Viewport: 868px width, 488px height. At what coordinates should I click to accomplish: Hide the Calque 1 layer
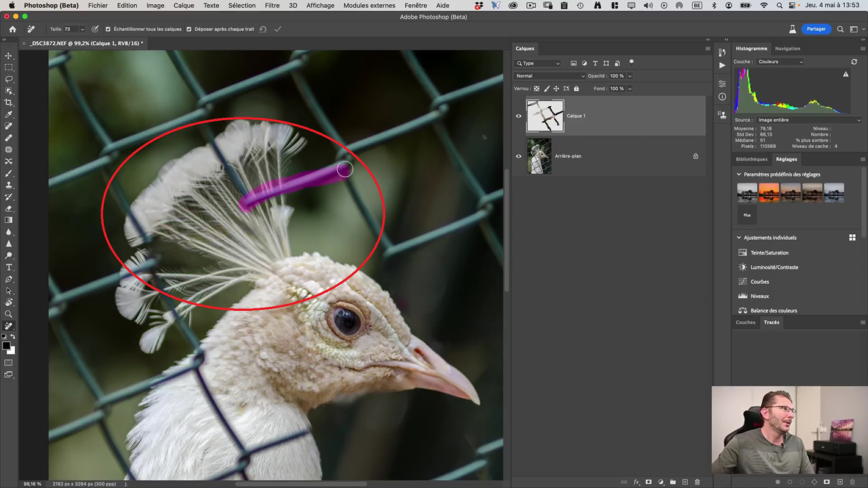(x=519, y=116)
